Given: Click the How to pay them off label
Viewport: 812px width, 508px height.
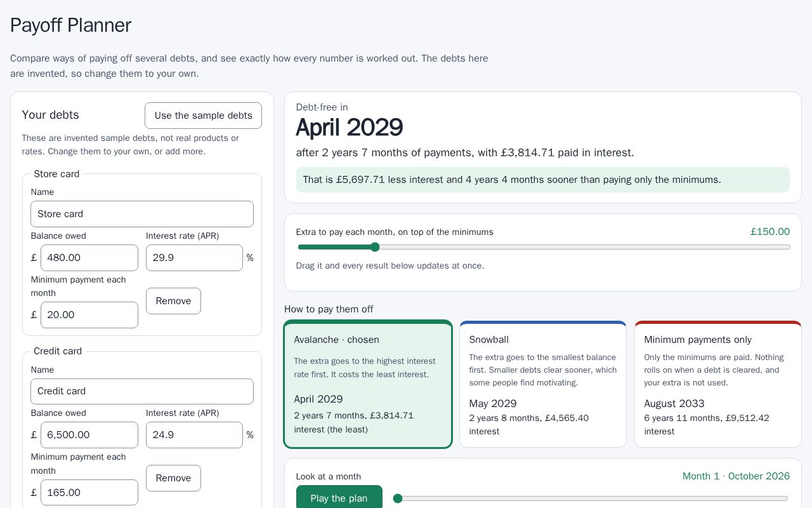Looking at the screenshot, I should click(x=329, y=309).
